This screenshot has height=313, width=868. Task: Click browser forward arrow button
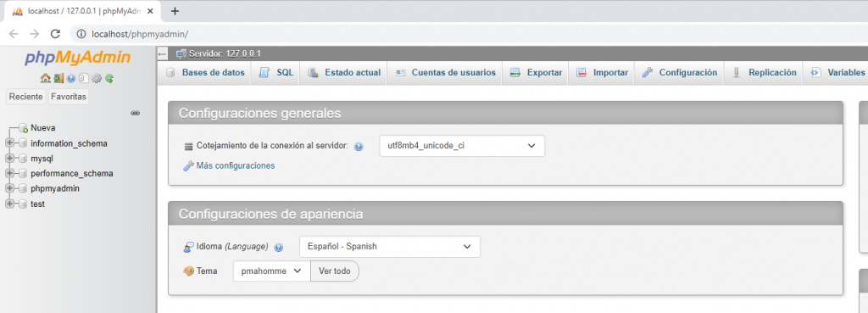point(34,34)
